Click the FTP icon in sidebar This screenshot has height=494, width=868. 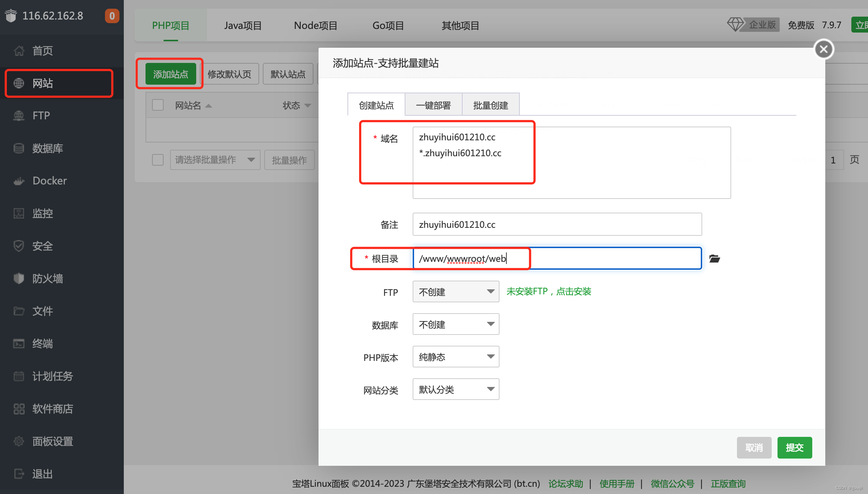click(x=19, y=116)
